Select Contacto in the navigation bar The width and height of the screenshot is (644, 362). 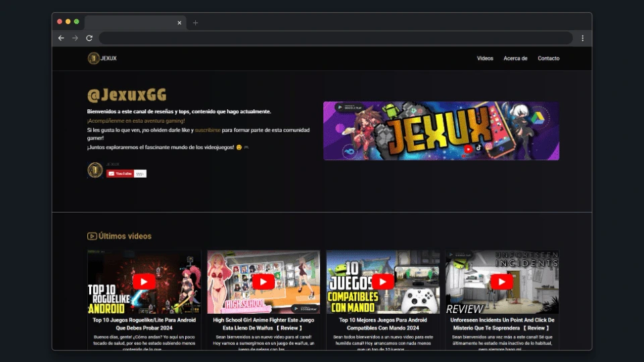[548, 58]
